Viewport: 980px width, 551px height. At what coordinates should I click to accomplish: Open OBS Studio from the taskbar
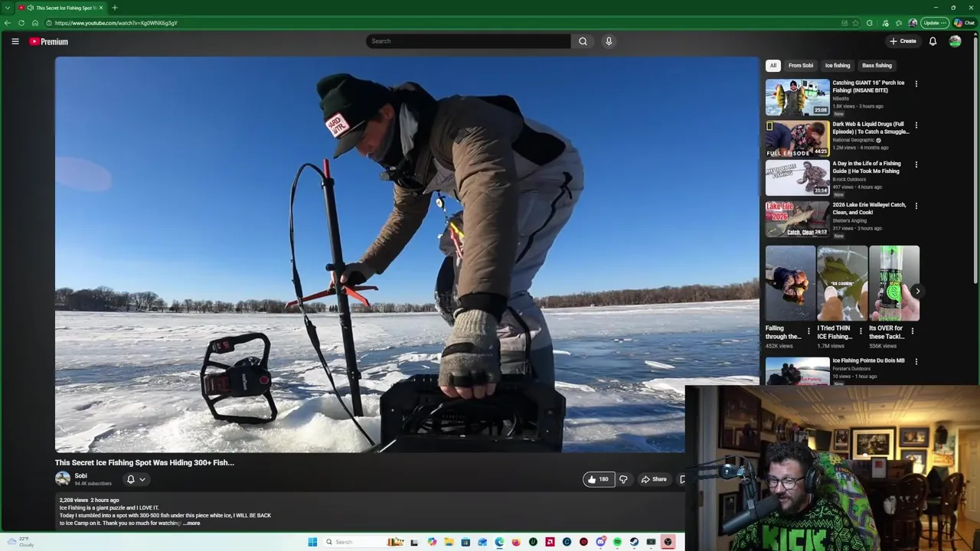(x=668, y=542)
